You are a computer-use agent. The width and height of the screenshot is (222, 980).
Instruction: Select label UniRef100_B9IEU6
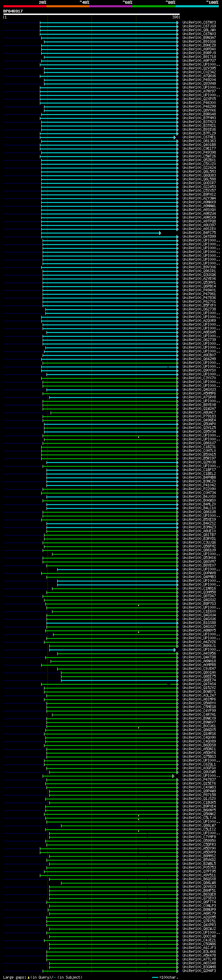point(199,129)
